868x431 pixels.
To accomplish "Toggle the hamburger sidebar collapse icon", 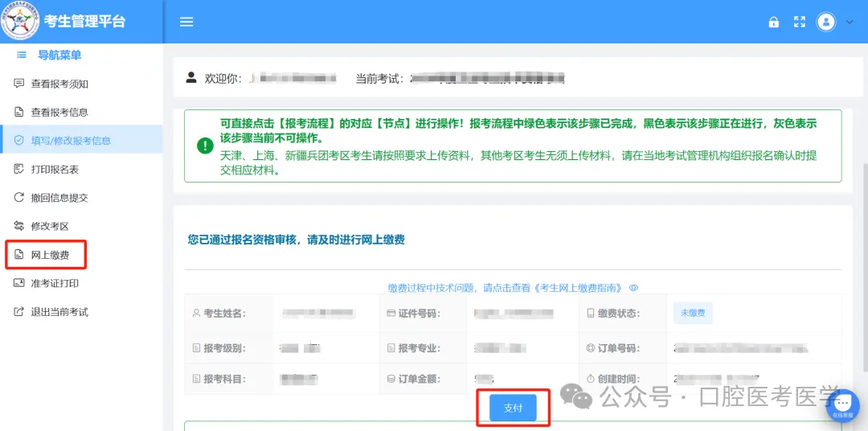I will [186, 23].
